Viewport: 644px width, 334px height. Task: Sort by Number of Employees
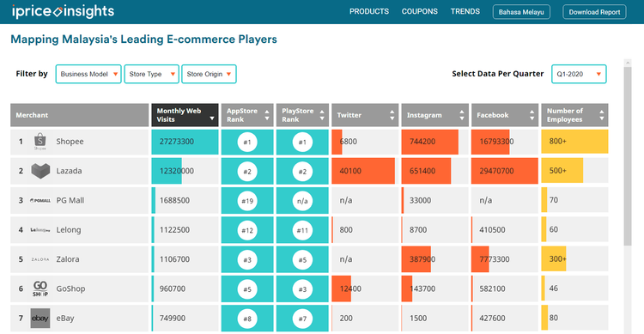click(574, 115)
